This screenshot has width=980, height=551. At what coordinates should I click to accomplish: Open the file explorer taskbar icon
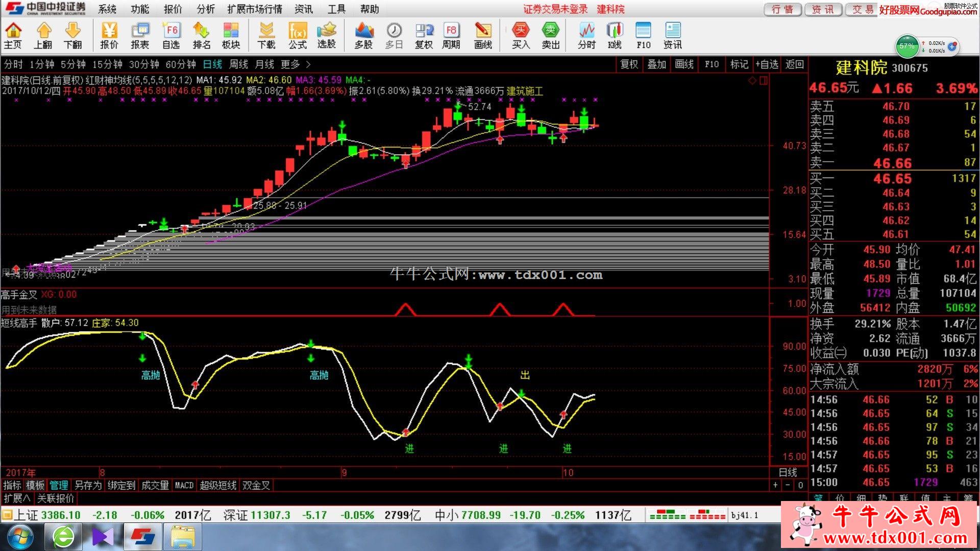pos(183,537)
